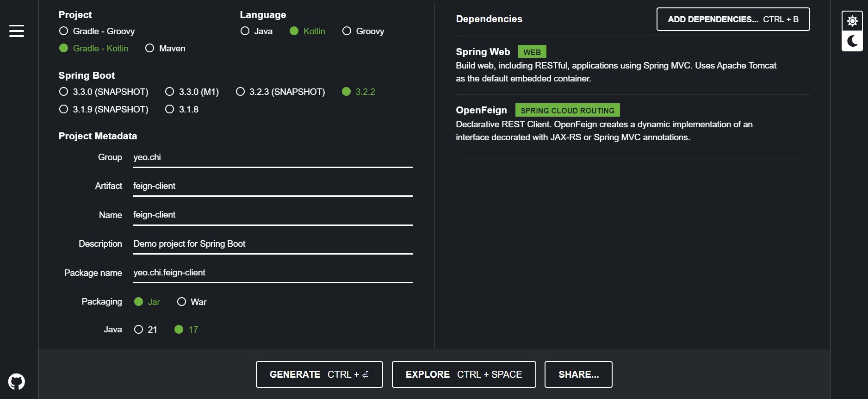Screen dimensions: 868x399
Task: Select the Spring Web dependency
Action: (633, 65)
